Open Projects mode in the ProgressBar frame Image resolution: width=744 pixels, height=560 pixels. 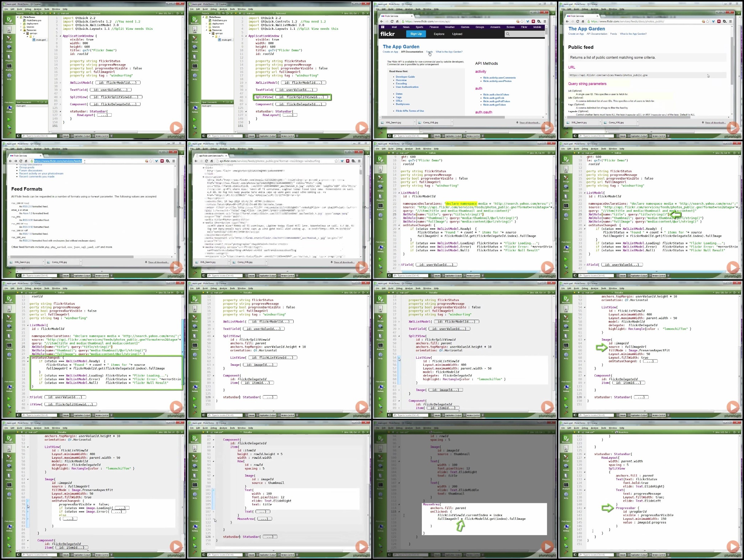click(566, 476)
